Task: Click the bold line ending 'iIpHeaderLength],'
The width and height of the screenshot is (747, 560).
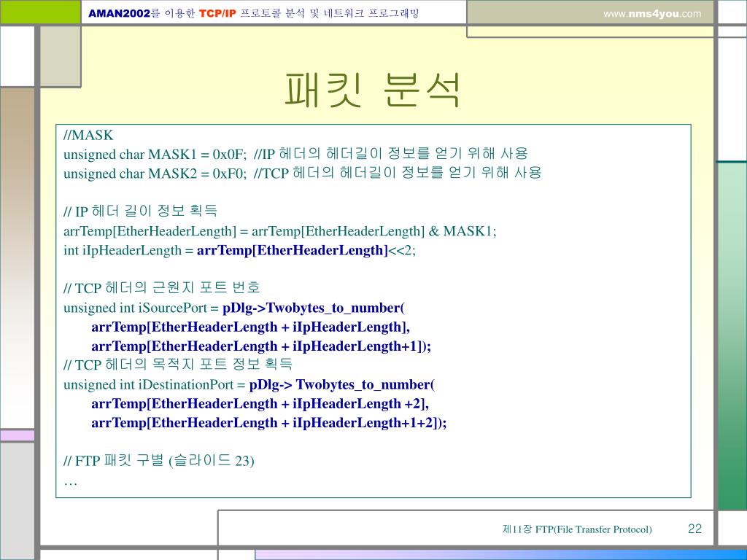Action: tap(251, 327)
